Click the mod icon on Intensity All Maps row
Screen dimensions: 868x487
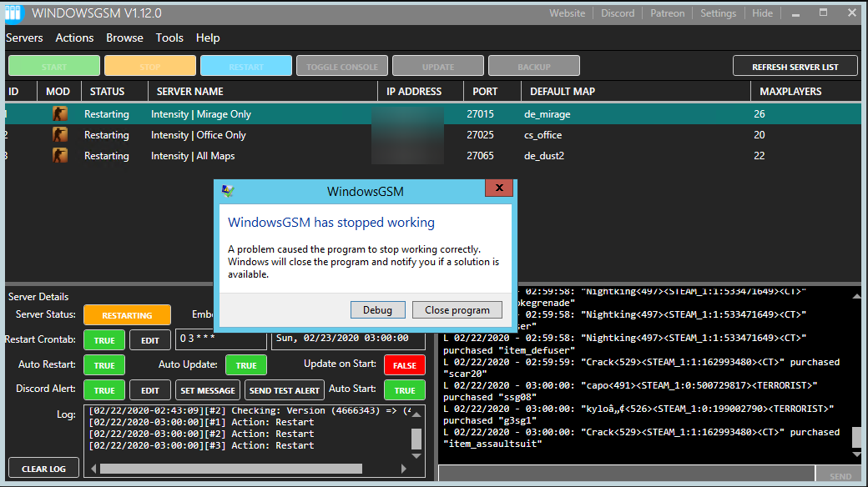59,155
